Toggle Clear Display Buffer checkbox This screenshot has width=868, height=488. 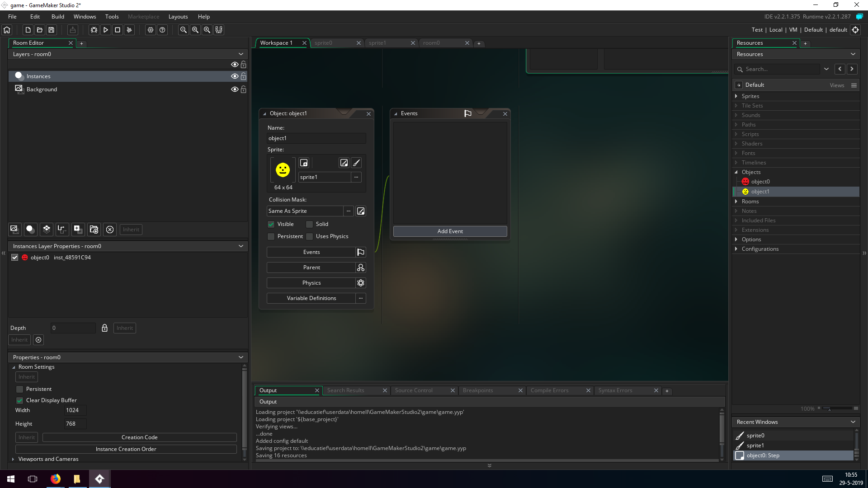click(19, 400)
